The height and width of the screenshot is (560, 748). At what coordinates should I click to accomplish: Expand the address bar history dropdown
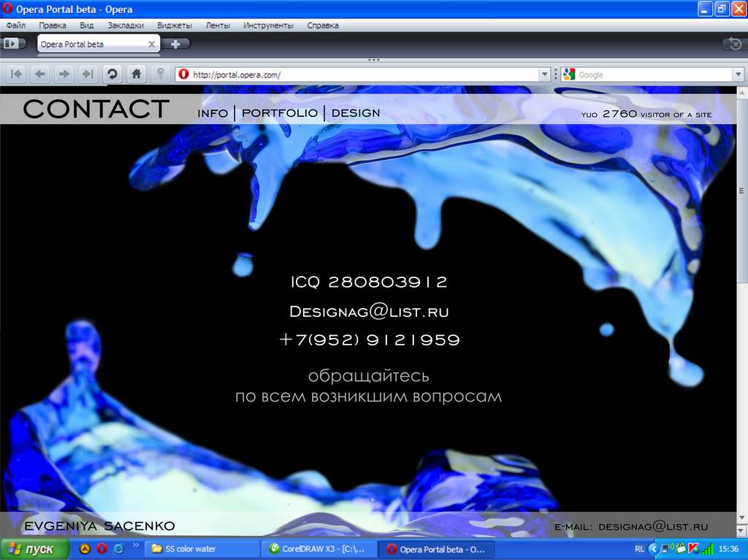[x=544, y=74]
